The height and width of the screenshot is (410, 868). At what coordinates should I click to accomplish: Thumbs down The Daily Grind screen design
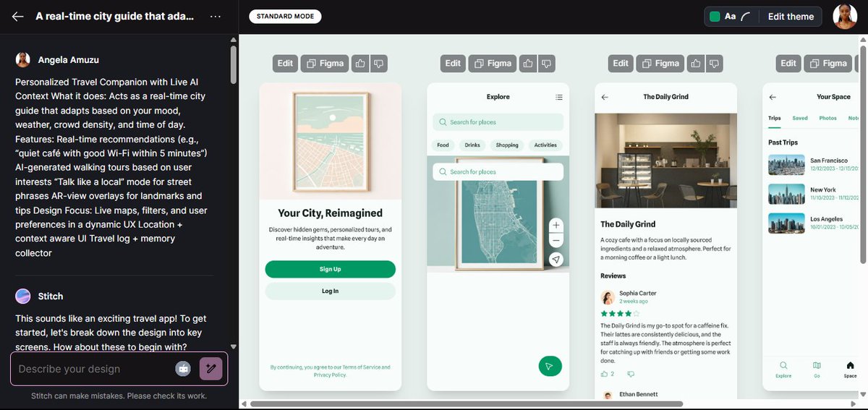coord(714,64)
